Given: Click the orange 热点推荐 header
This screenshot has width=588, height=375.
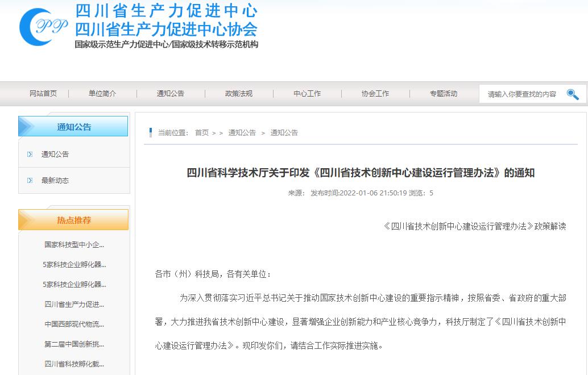Looking at the screenshot, I should pyautogui.click(x=73, y=220).
